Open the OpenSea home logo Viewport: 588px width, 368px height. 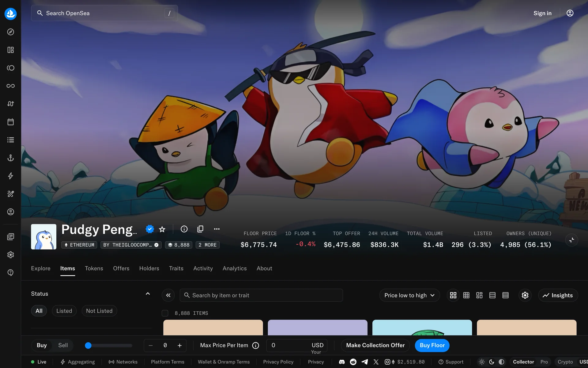point(10,13)
